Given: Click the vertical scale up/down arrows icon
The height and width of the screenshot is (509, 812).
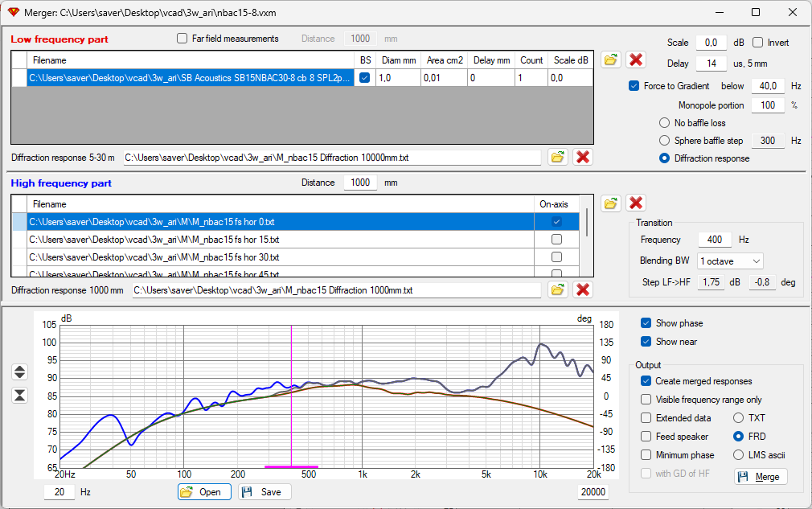Looking at the screenshot, I should 19,371.
